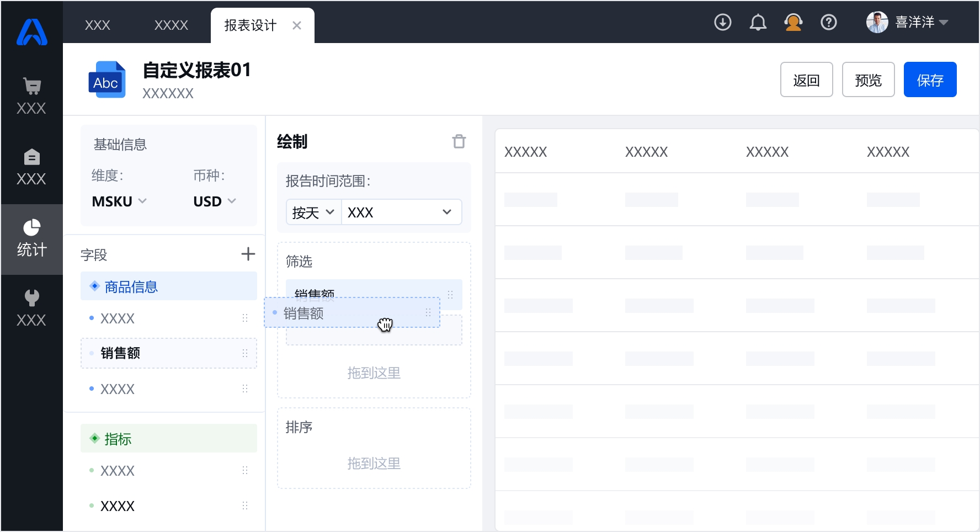Select the 销售额 field in list
The height and width of the screenshot is (532, 980).
coord(169,353)
